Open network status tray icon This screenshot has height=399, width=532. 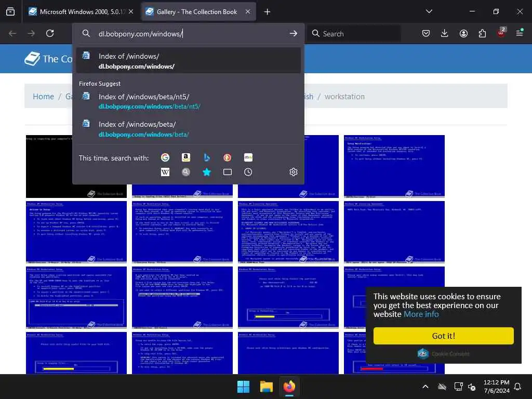[458, 387]
